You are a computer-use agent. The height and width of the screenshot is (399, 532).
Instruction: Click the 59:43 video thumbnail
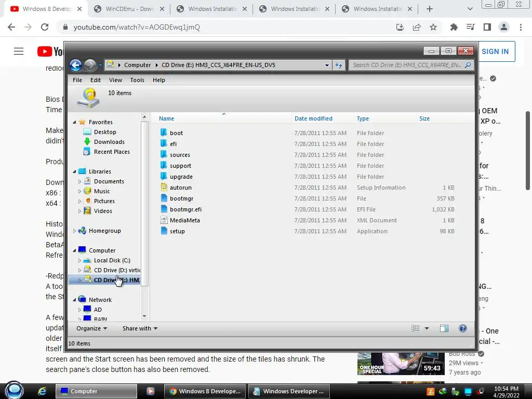(401, 364)
